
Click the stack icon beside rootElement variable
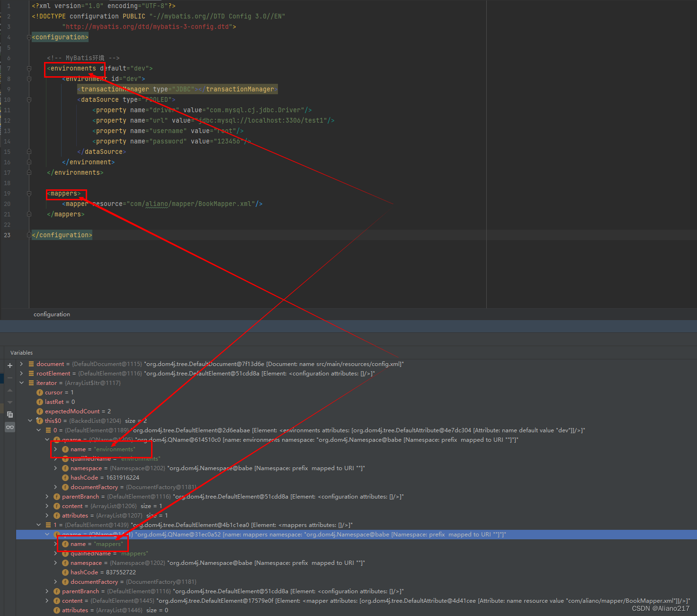31,374
